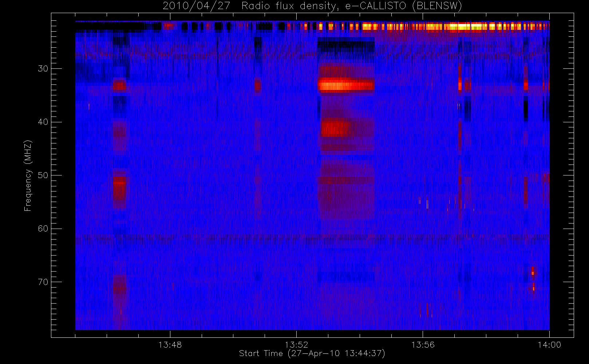Click the "30" frequency tick label

(x=43, y=68)
